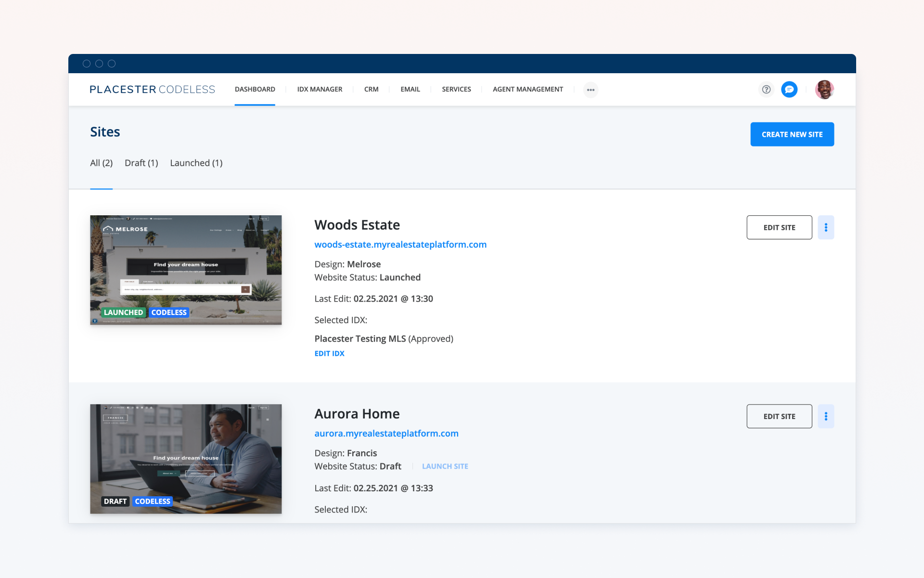Open the help question mark icon
924x578 pixels.
pyautogui.click(x=766, y=90)
